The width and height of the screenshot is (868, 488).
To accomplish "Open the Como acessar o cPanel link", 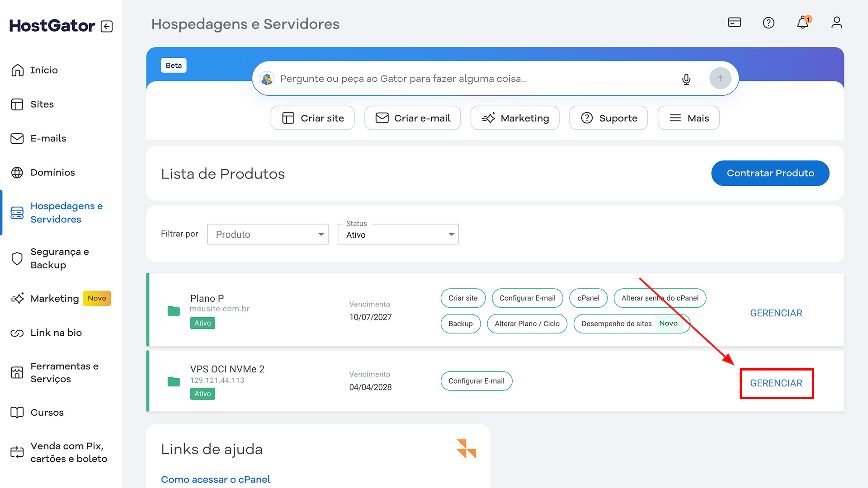I will (x=216, y=479).
